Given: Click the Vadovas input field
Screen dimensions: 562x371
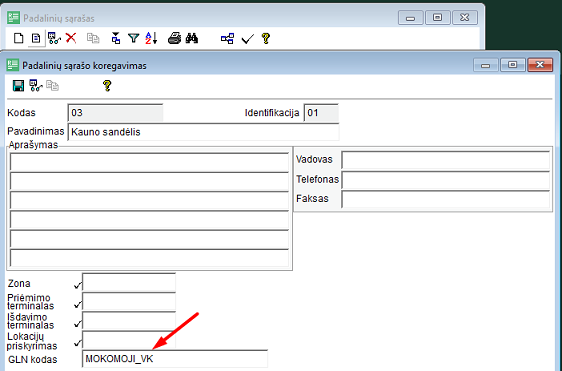Looking at the screenshot, I should pos(446,160).
